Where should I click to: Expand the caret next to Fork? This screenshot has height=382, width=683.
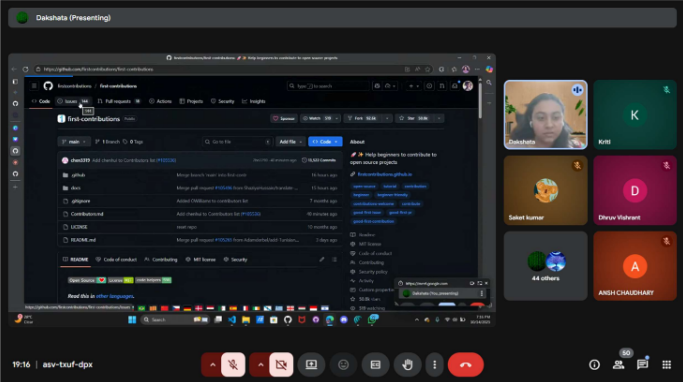[x=387, y=118]
